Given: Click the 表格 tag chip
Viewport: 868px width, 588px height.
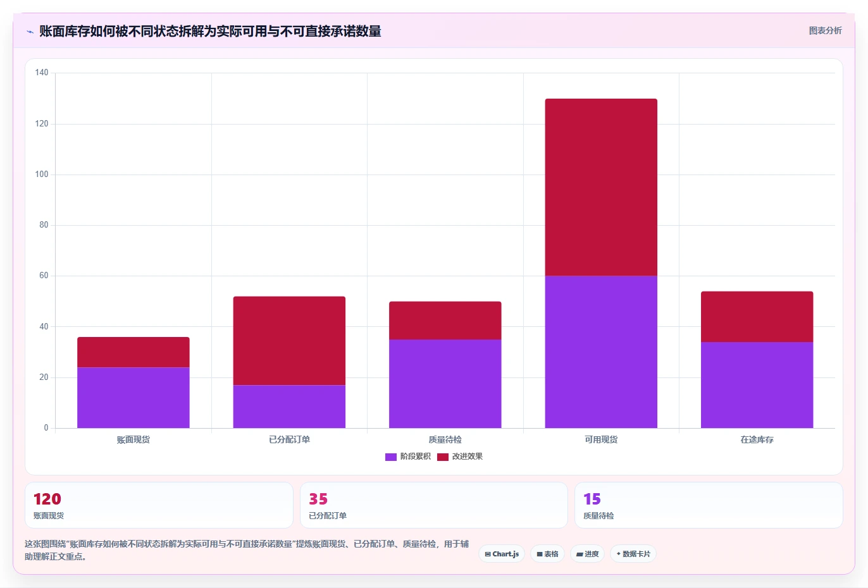Looking at the screenshot, I should click(547, 554).
